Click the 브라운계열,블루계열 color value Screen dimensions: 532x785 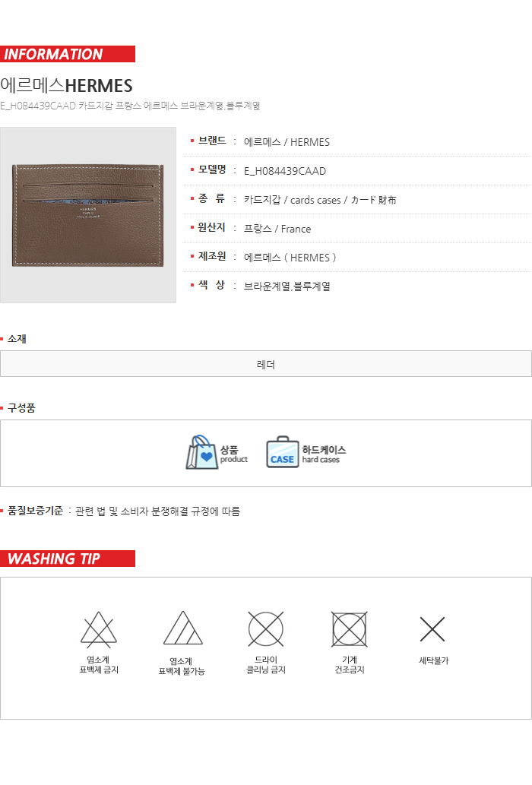pyautogui.click(x=287, y=286)
